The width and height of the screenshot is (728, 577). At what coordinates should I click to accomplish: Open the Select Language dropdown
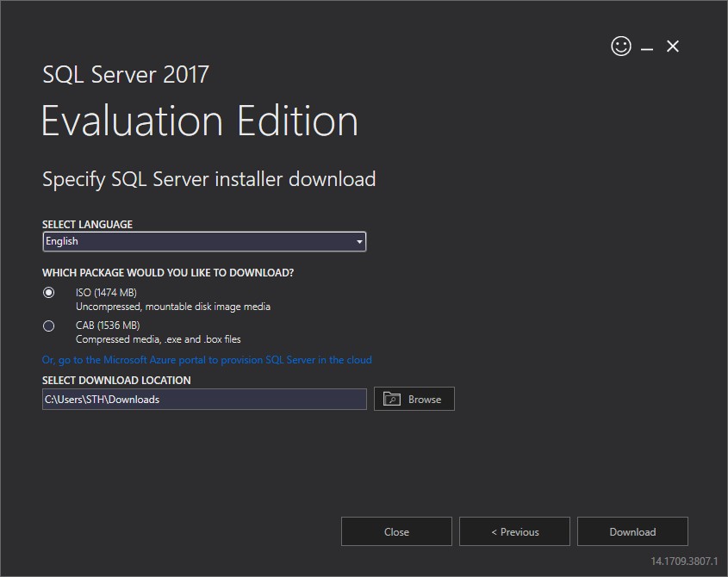[204, 241]
